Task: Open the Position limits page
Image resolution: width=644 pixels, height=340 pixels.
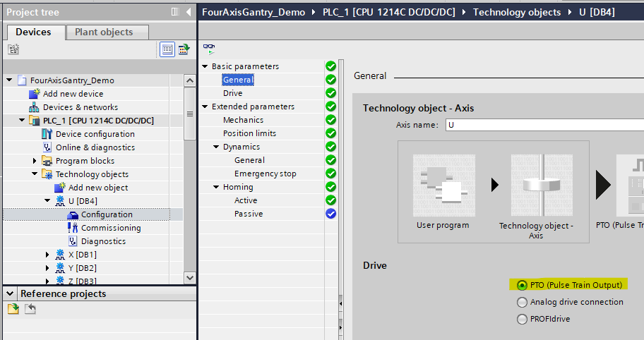Action: click(249, 133)
